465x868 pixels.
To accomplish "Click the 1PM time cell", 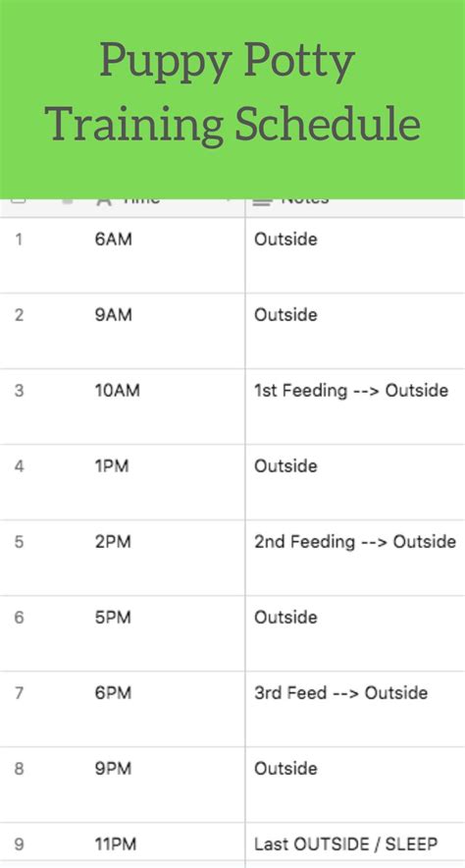I will (167, 482).
